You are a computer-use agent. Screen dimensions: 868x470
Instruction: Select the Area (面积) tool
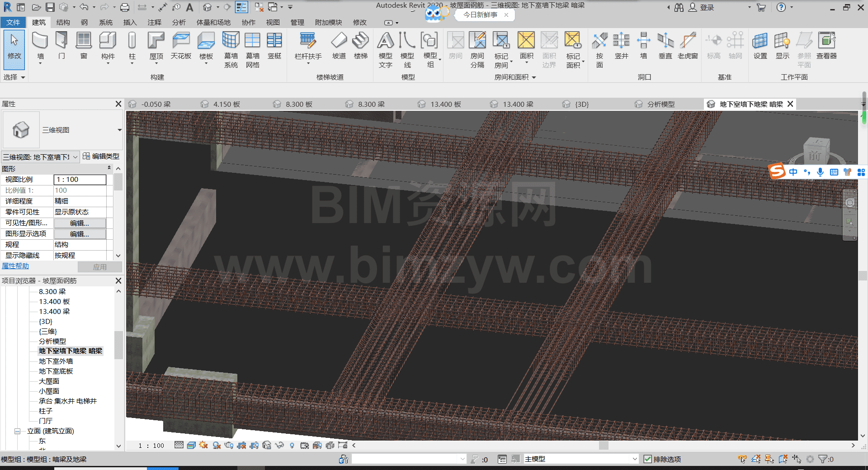tap(526, 47)
